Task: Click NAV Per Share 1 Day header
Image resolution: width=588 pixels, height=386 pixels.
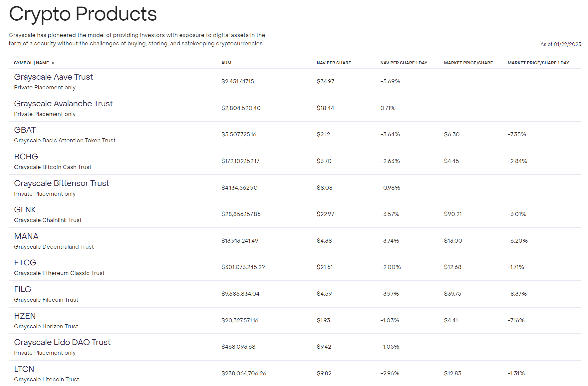Action: tap(404, 63)
